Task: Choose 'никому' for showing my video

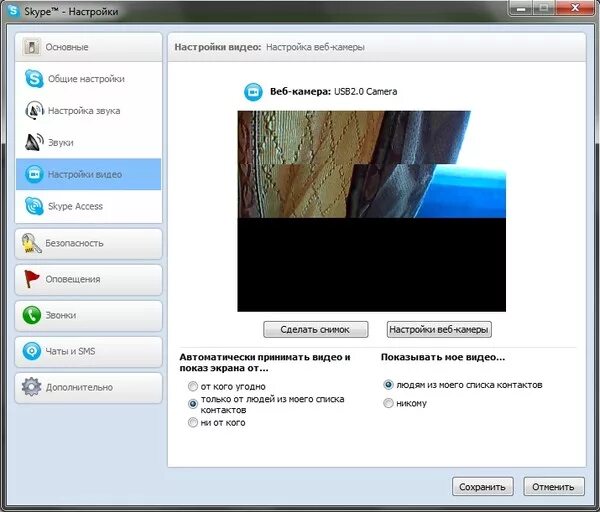Action: pos(388,403)
